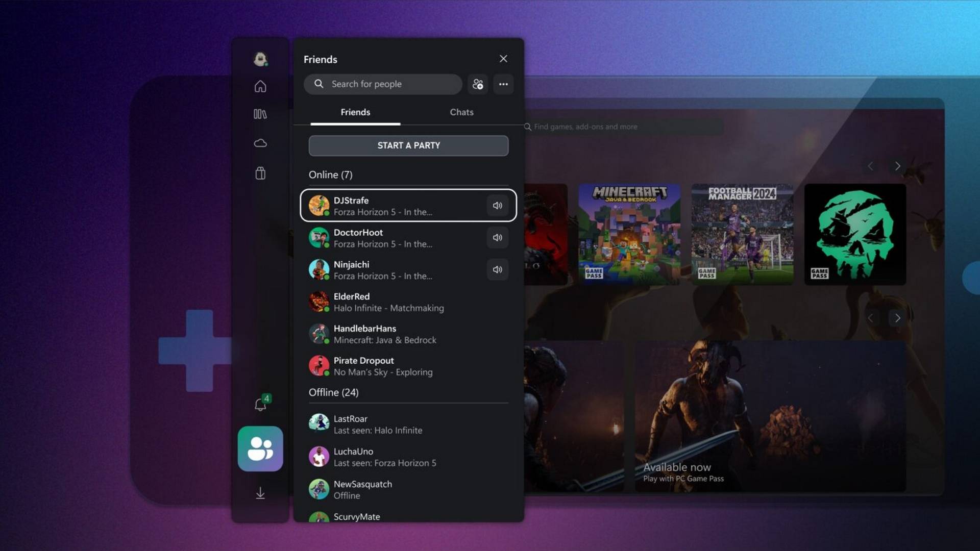Open the three-dots more options menu
This screenshot has height=551, width=980.
503,84
